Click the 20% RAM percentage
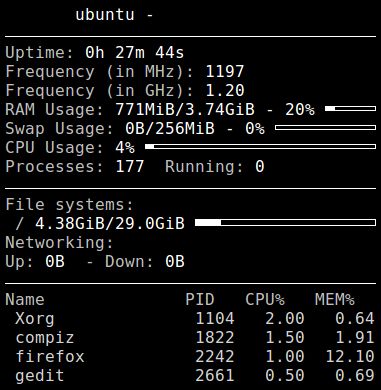Image resolution: width=381 pixels, height=390 pixels. pyautogui.click(x=300, y=109)
